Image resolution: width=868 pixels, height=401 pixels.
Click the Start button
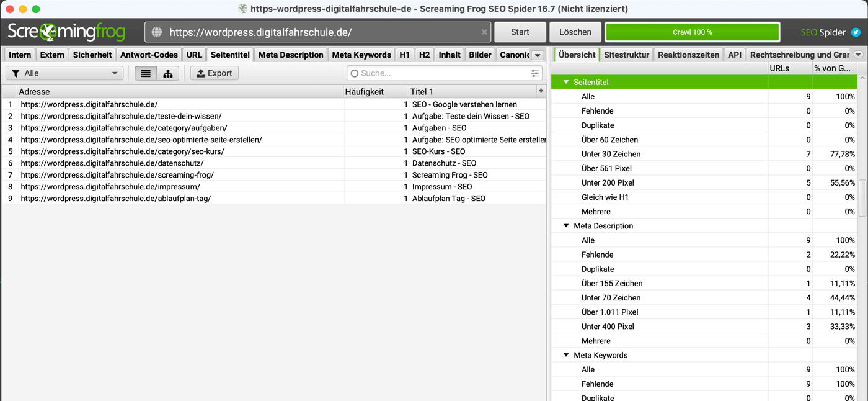520,32
